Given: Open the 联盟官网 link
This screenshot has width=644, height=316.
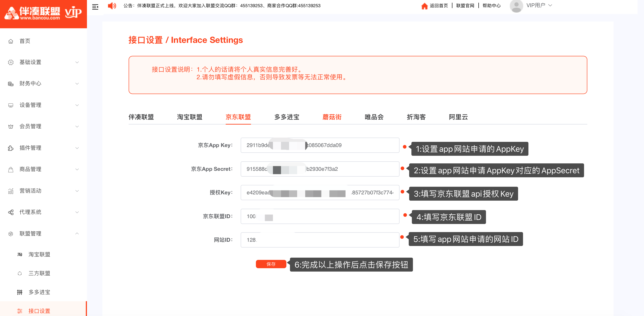Looking at the screenshot, I should (465, 6).
